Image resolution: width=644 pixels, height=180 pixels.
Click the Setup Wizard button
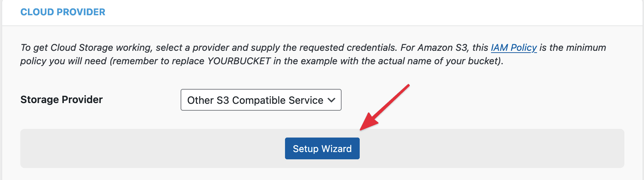pos(322,148)
